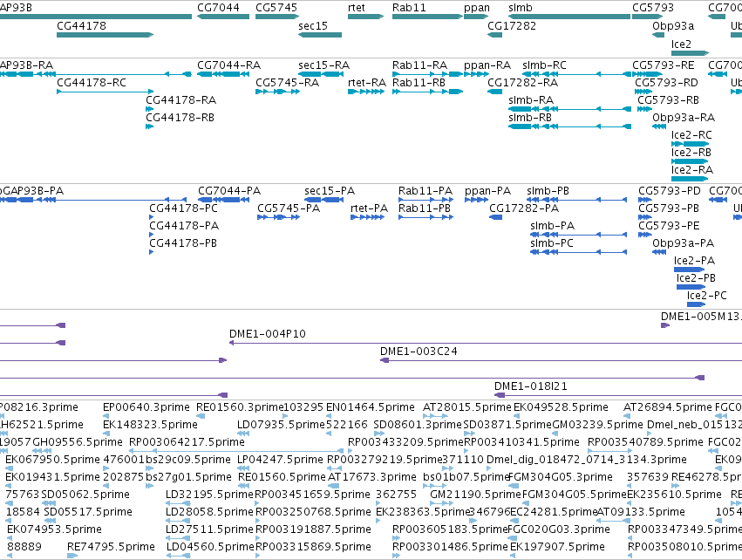742x560 pixels.
Task: Open the Rab11-RA transcript label
Action: (419, 65)
